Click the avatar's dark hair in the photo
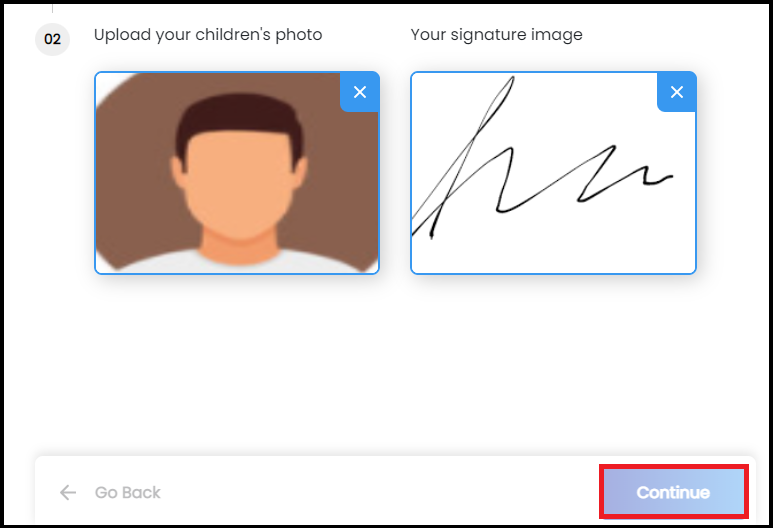Screen dimensions: 773x528 239,113
